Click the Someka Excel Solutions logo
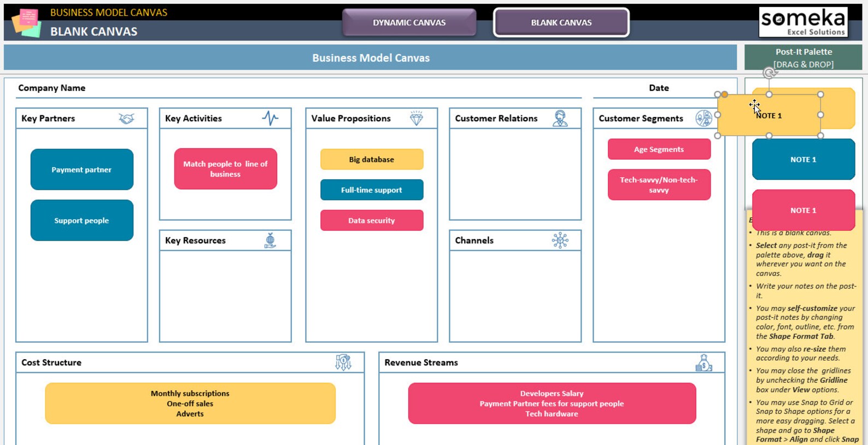This screenshot has width=868, height=445. coord(804,22)
